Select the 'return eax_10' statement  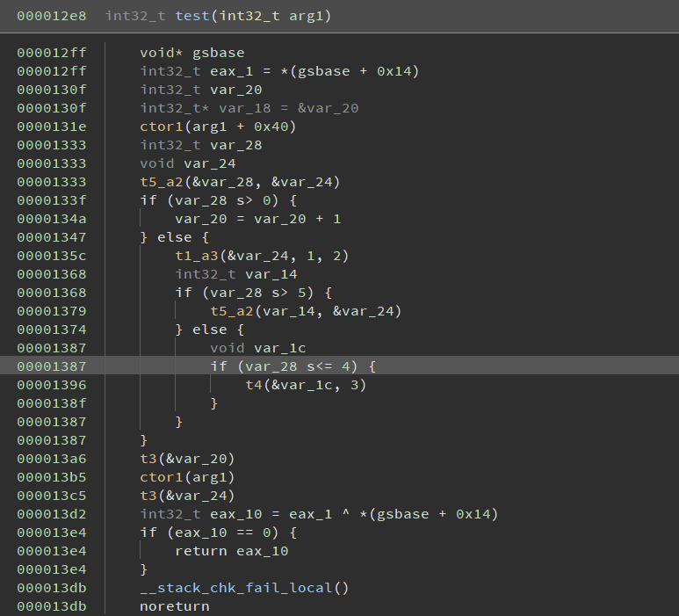pyautogui.click(x=231, y=551)
